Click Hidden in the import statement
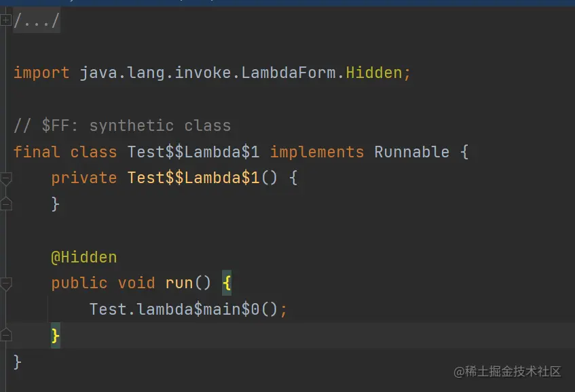The height and width of the screenshot is (392, 575). [x=374, y=73]
